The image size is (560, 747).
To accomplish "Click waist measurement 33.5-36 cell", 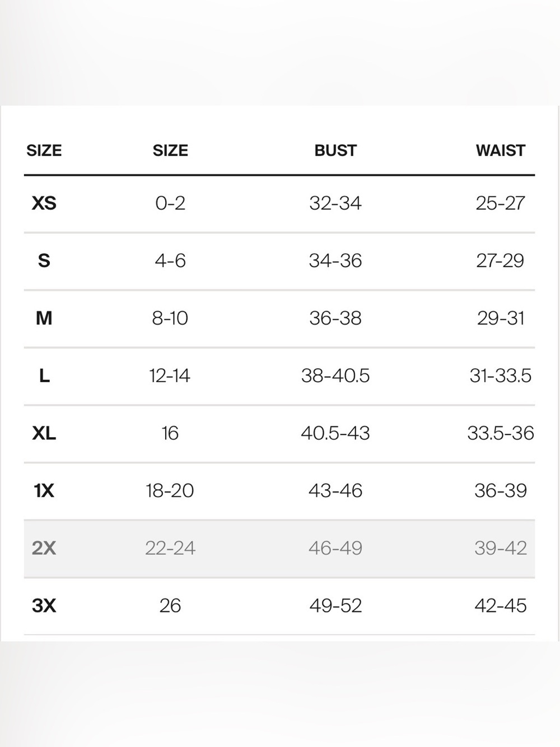I will 501,433.
